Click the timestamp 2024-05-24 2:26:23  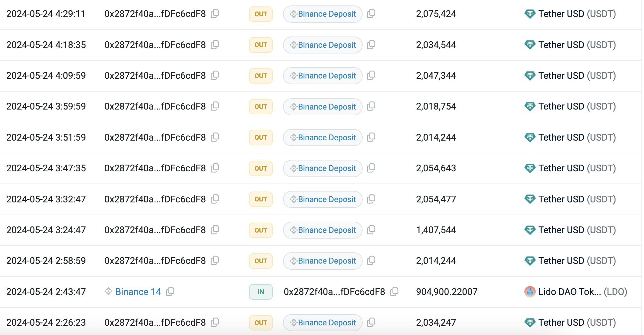(46, 323)
